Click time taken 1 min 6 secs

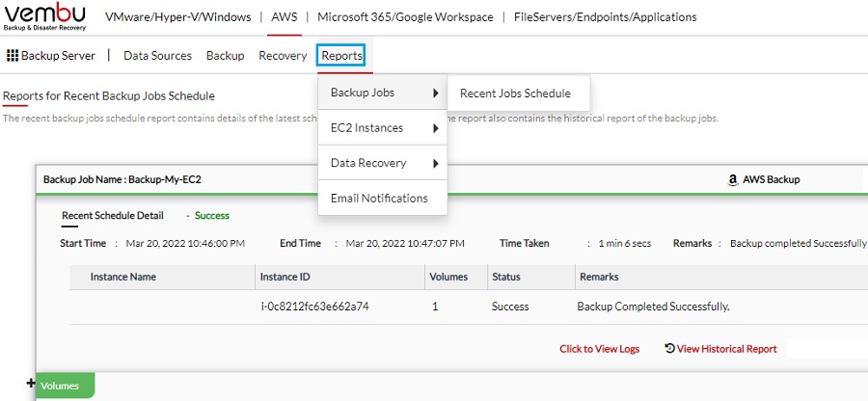click(625, 243)
